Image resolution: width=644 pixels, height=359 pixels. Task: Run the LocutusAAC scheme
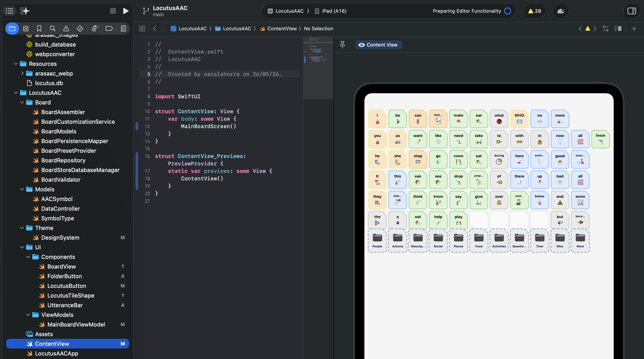pos(126,11)
